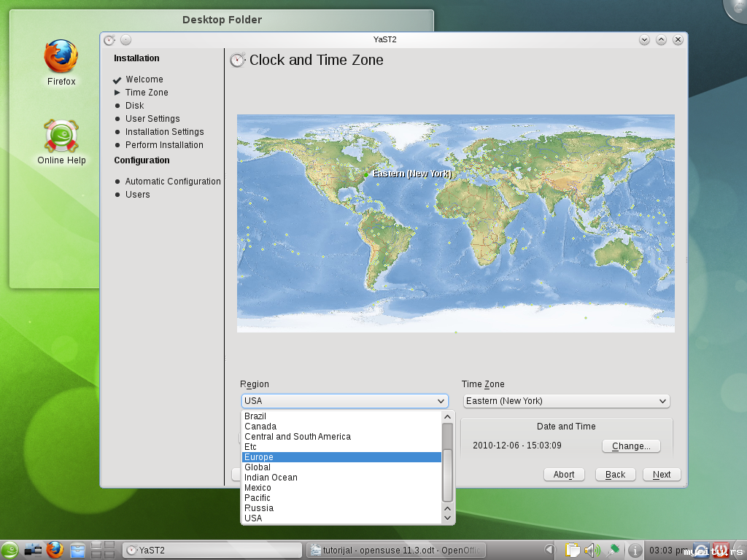This screenshot has width=747, height=560.
Task: Select Europe from the region list
Action: tap(341, 457)
